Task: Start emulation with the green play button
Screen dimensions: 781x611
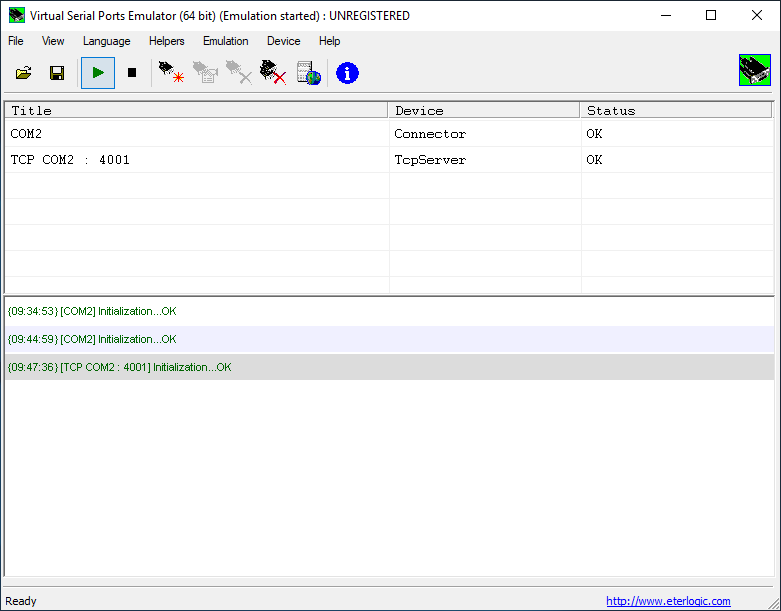Action: coord(98,73)
